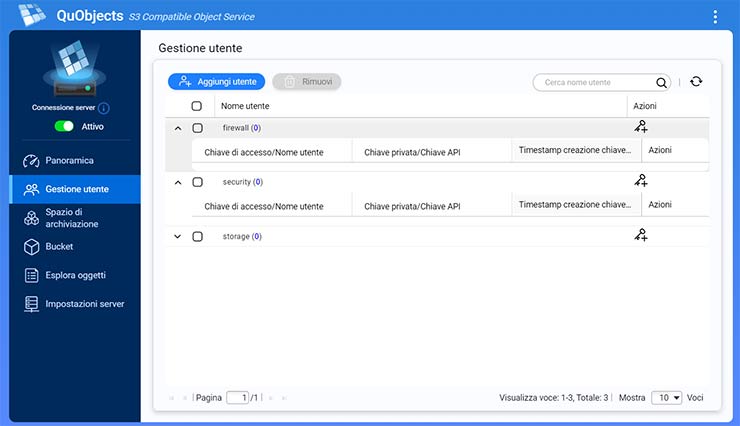Open the Mostra items-per-page dropdown
The height and width of the screenshot is (426, 740).
666,398
